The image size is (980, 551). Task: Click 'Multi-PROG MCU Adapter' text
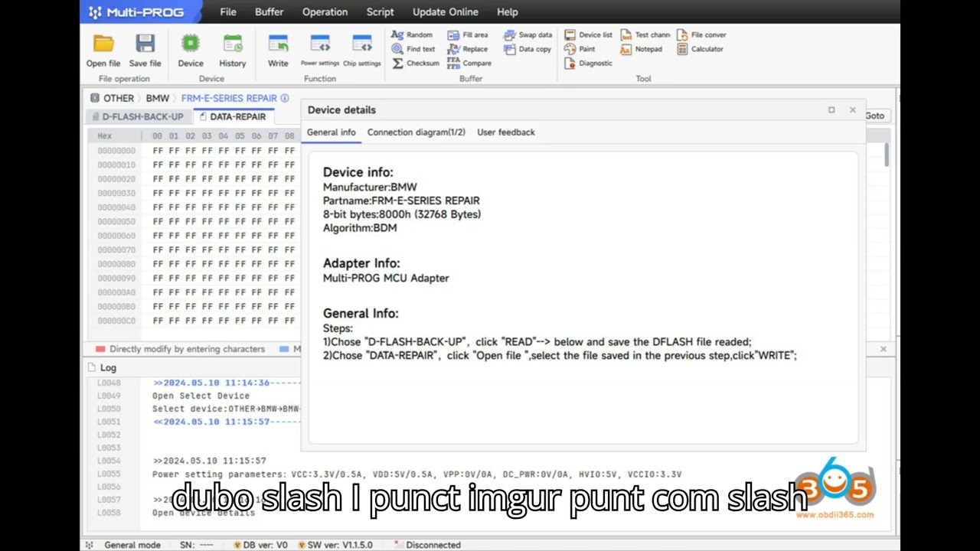pos(386,278)
